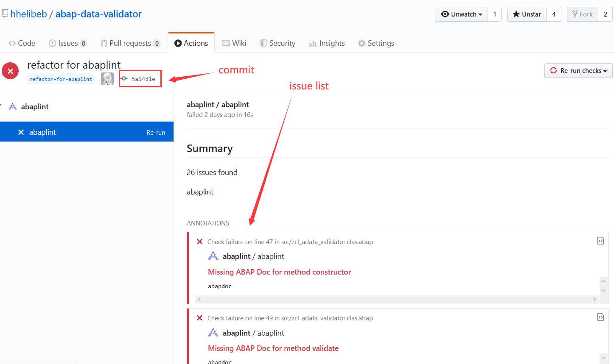Switch to the Issues tab
Viewport: 614px width, 364px height.
(68, 43)
